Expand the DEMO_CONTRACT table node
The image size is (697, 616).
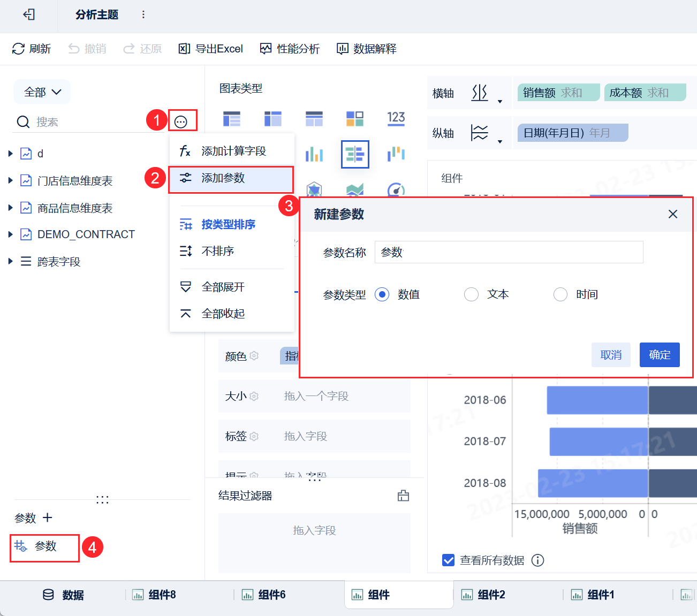(10, 234)
